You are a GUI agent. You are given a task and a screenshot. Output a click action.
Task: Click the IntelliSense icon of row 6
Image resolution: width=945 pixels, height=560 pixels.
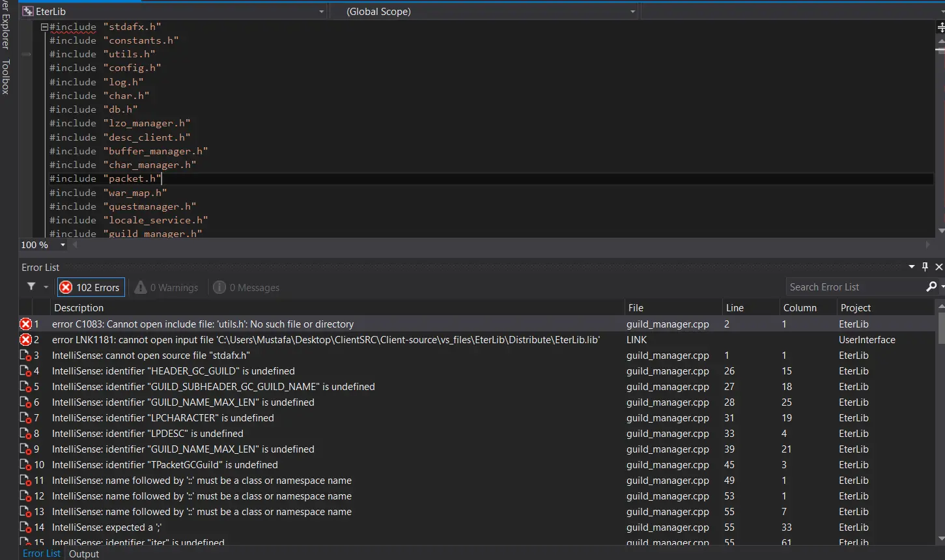[x=26, y=402]
